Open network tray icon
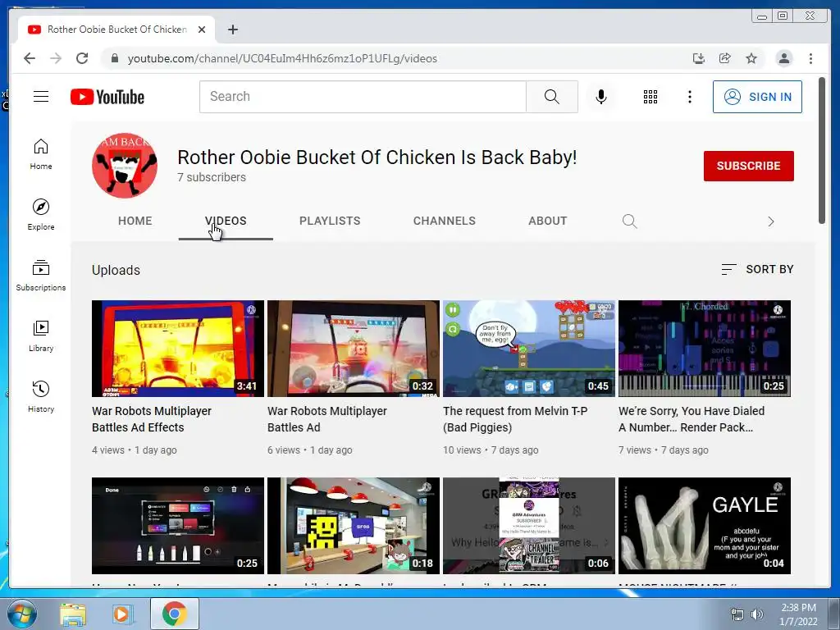The height and width of the screenshot is (630, 840). (x=737, y=614)
